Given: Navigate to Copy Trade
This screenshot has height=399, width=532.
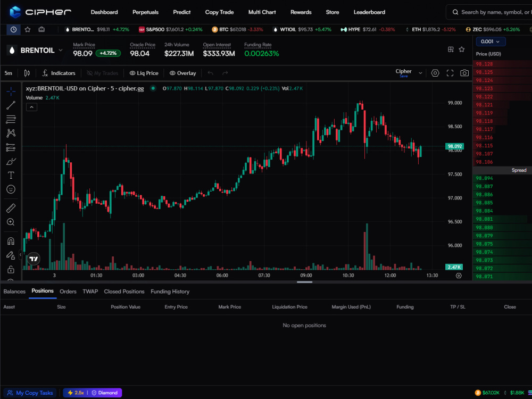Looking at the screenshot, I should (219, 12).
